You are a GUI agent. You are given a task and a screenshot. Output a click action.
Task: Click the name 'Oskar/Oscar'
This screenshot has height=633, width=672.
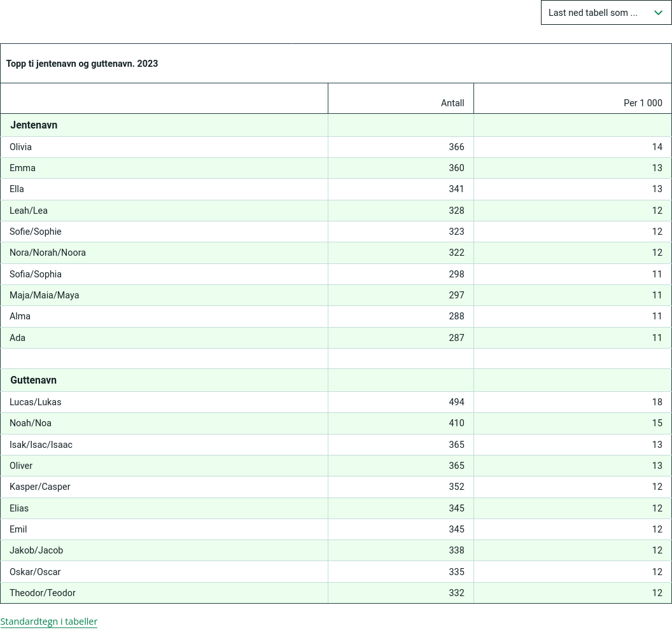tap(35, 572)
